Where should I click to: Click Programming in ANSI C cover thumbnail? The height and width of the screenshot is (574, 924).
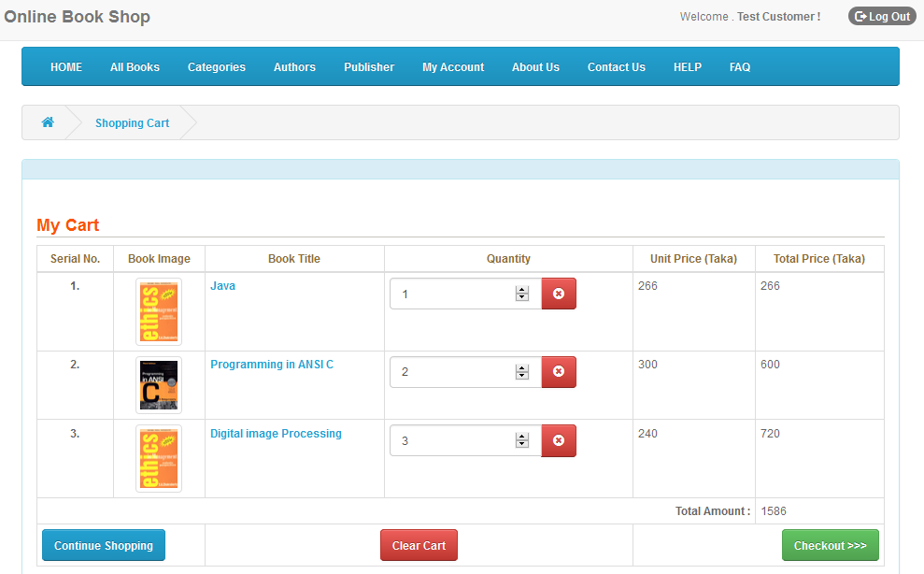(x=158, y=385)
